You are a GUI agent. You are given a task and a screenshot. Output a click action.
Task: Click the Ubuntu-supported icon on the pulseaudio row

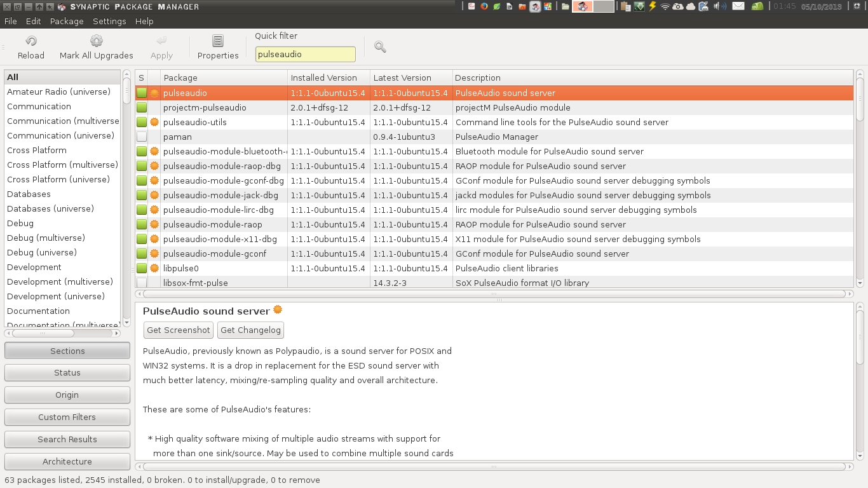[x=154, y=93]
